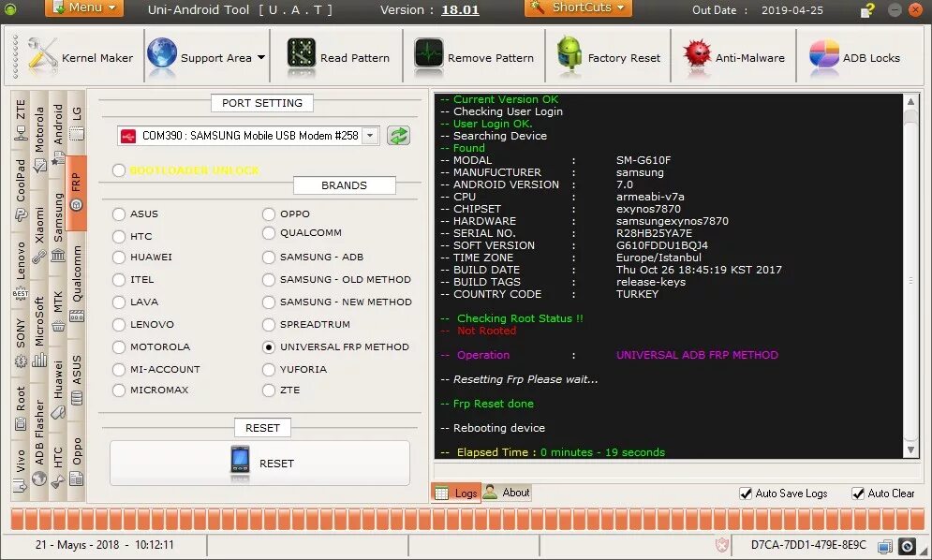Open the ZTE sidebar tab
Screen dimensions: 932x560
pos(21,119)
